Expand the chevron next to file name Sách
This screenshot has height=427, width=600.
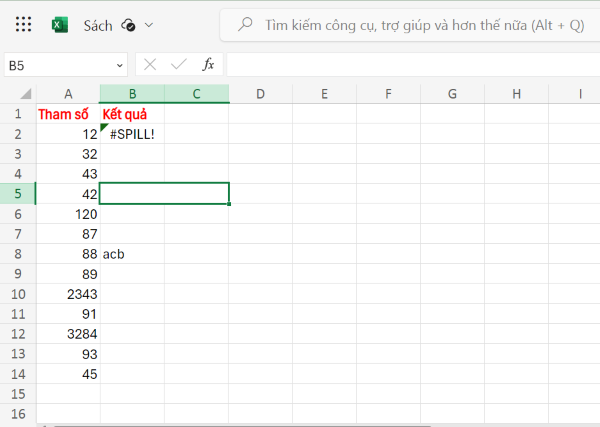pyautogui.click(x=150, y=25)
